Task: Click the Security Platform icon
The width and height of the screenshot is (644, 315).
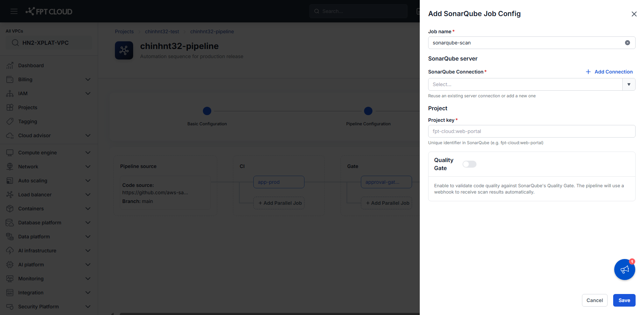Action: 10,307
